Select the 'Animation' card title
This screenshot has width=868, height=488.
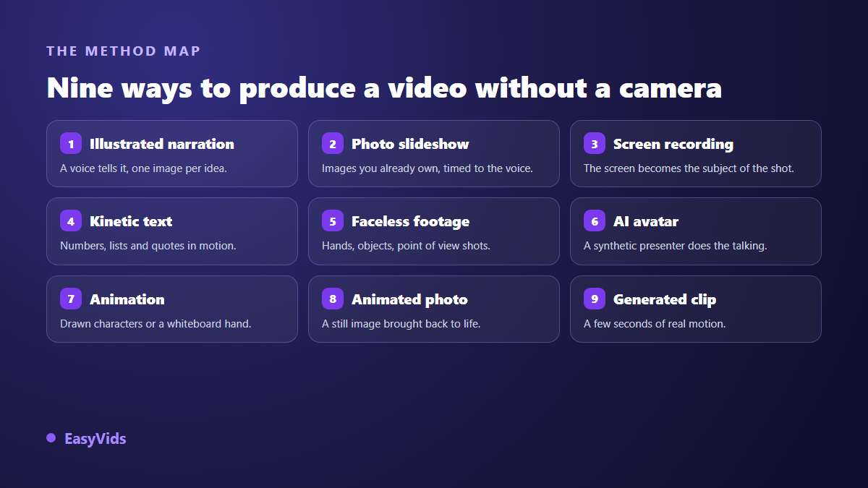click(127, 299)
